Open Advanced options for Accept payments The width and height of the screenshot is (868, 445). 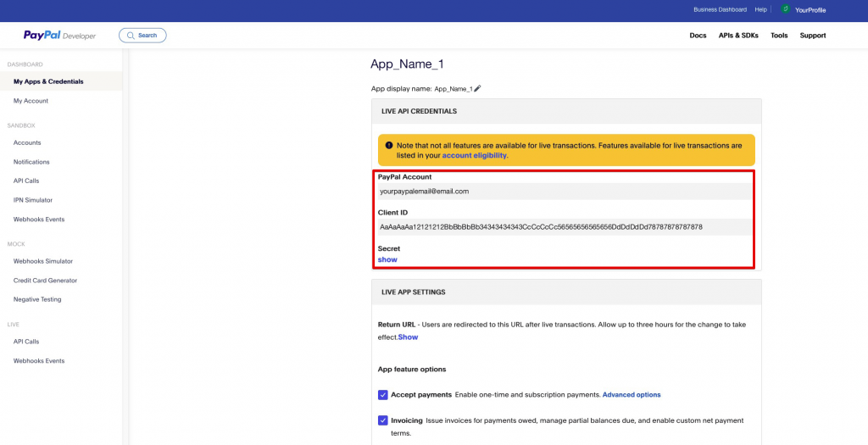[x=631, y=395]
